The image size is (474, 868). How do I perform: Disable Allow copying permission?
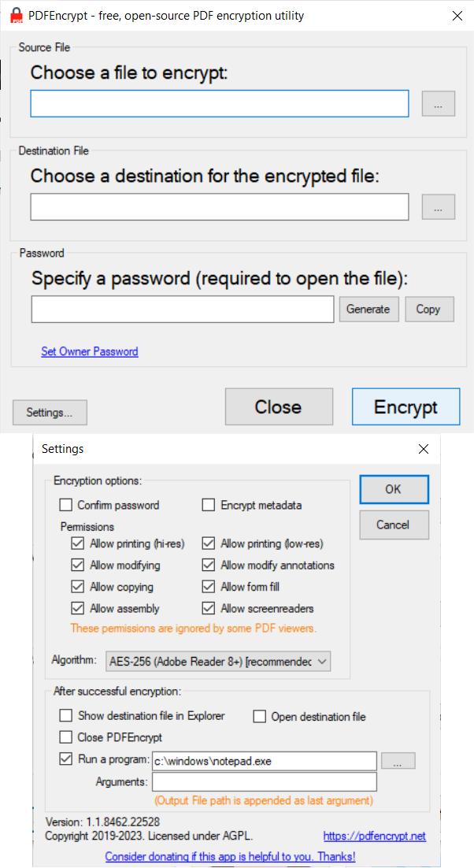point(78,587)
